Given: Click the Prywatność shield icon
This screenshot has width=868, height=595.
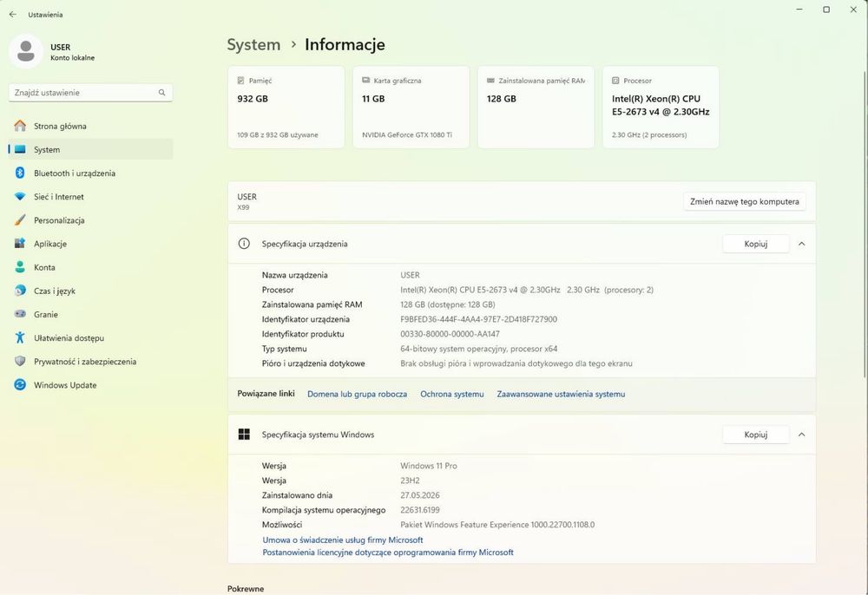Looking at the screenshot, I should (x=20, y=361).
